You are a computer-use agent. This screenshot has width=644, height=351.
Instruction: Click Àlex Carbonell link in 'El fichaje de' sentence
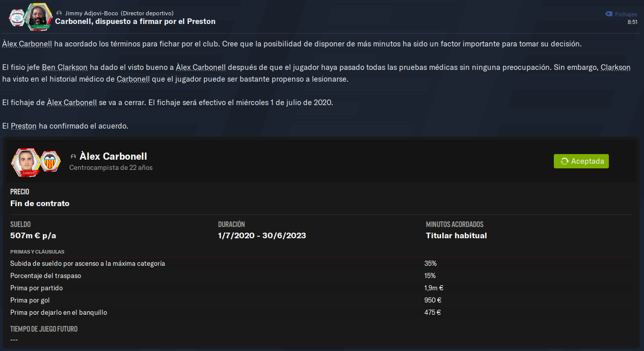tap(72, 103)
